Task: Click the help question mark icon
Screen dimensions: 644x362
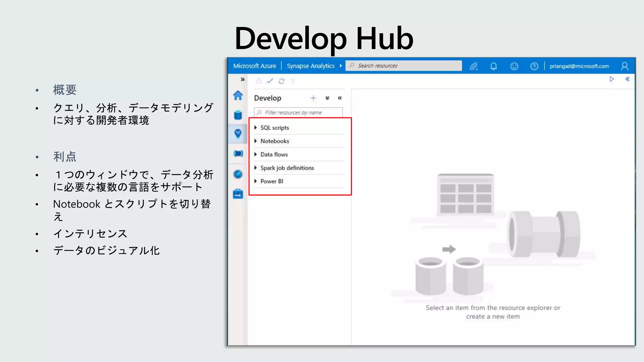Action: point(534,66)
